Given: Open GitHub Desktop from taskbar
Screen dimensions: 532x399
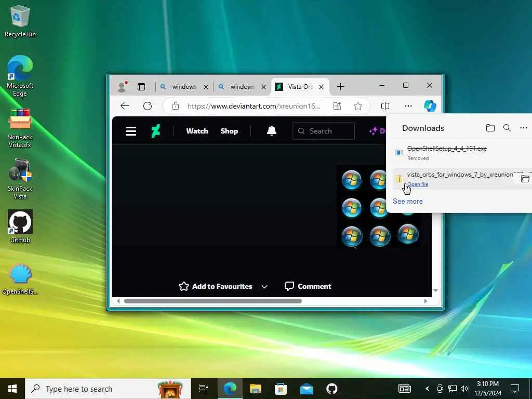Looking at the screenshot, I should point(332,389).
